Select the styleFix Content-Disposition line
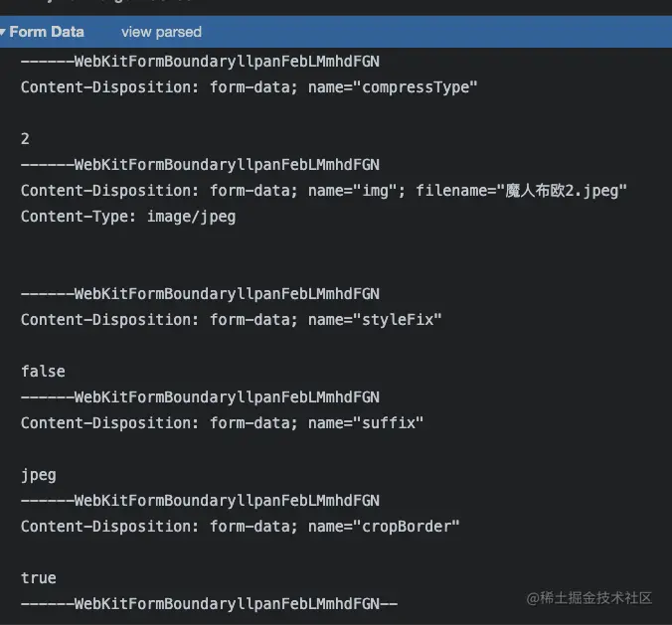672x625 pixels. click(x=231, y=320)
